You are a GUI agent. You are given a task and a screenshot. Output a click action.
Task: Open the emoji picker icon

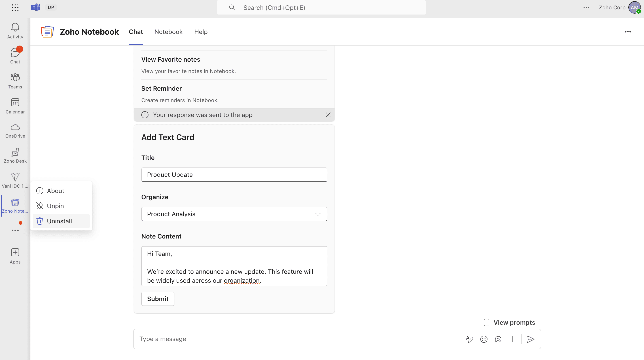(x=484, y=339)
